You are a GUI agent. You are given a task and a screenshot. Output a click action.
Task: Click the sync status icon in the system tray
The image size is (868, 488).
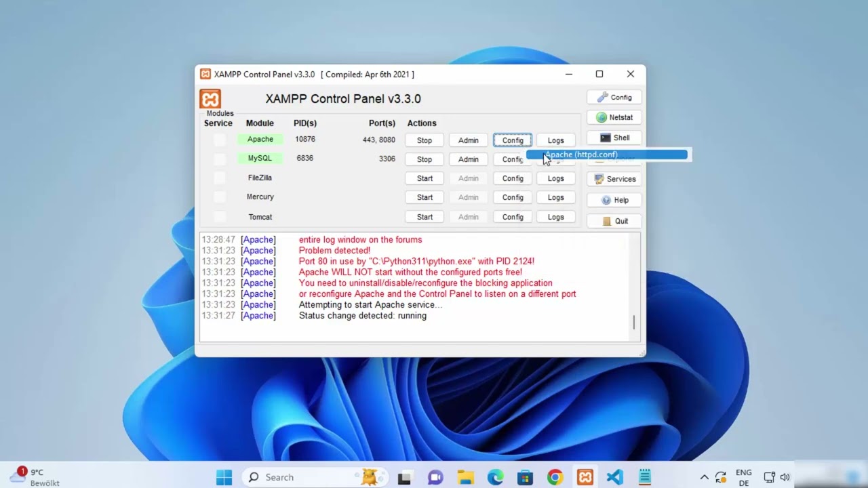pyautogui.click(x=721, y=477)
